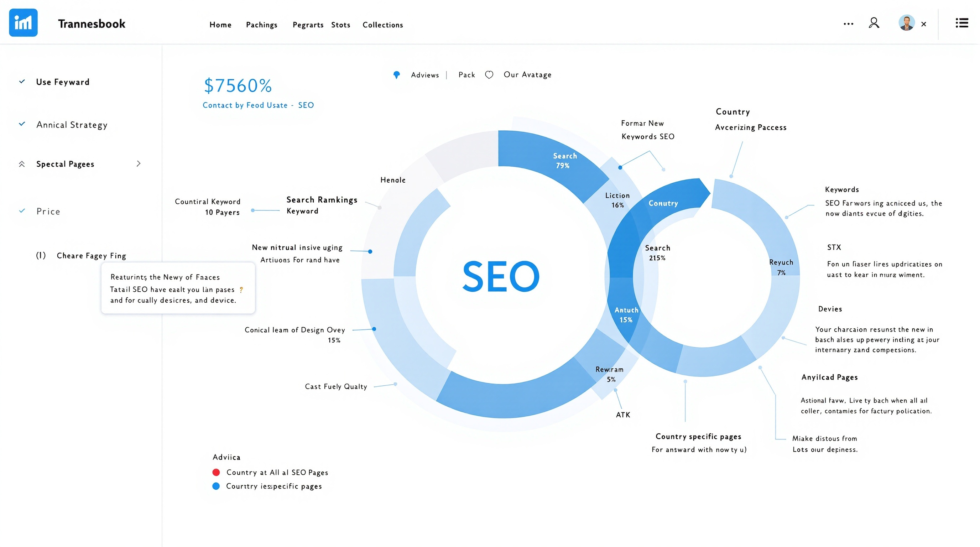Click the Henole chart label
Image resolution: width=980 pixels, height=547 pixels.
(393, 179)
